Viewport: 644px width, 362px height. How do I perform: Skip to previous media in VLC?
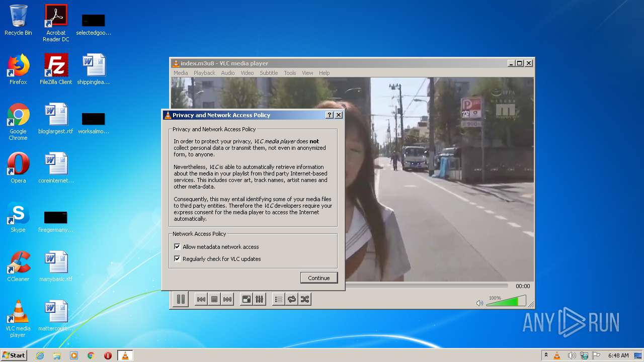pos(201,299)
